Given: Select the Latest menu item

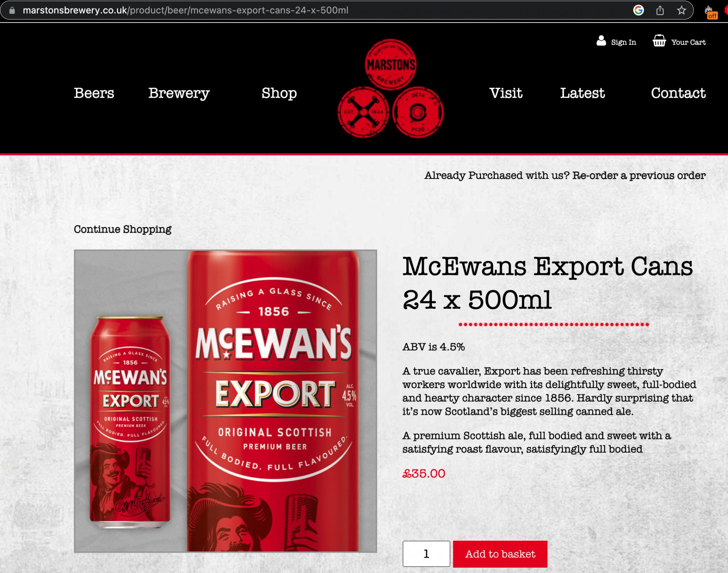Looking at the screenshot, I should (x=582, y=93).
